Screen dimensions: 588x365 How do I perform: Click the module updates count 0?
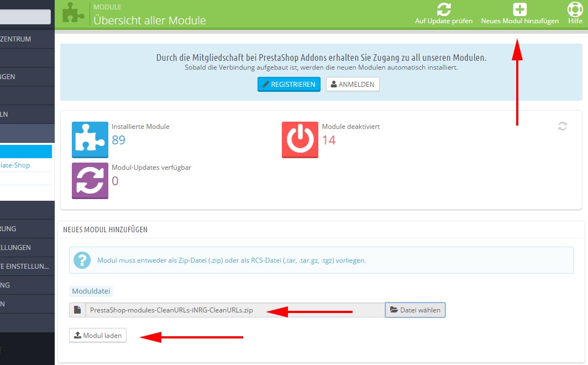click(115, 181)
